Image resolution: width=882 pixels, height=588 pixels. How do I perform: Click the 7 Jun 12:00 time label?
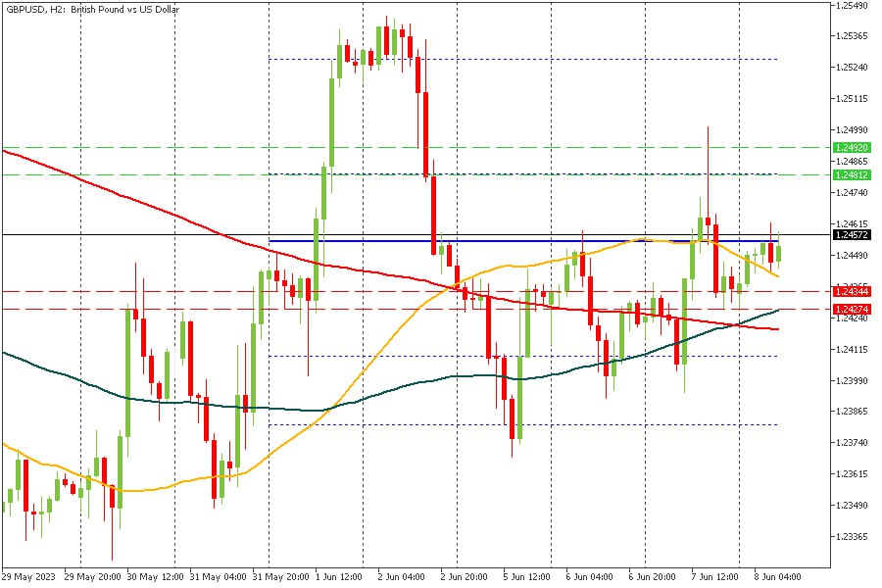(x=715, y=577)
